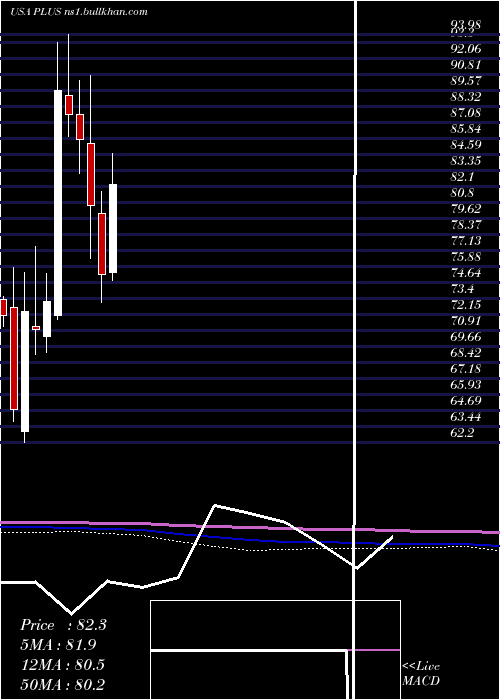Image resolution: width=500 pixels, height=700 pixels.
Task: Click the 84.59 price axis label
Action: pyautogui.click(x=466, y=145)
